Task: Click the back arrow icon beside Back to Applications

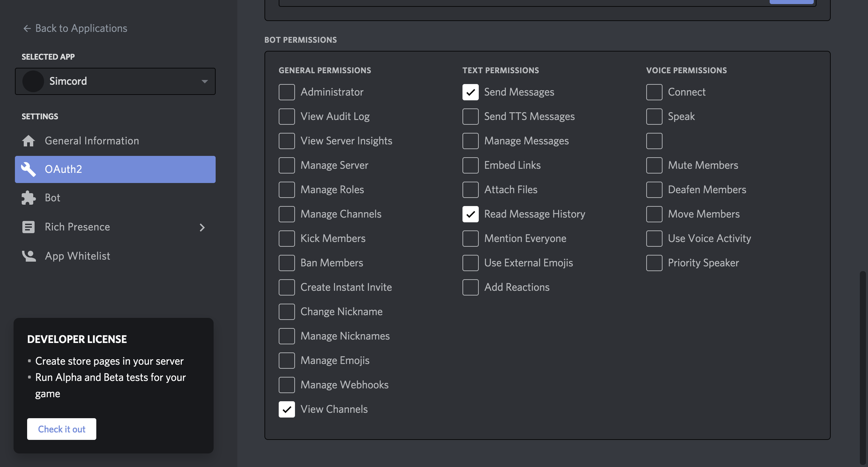Action: [x=27, y=28]
